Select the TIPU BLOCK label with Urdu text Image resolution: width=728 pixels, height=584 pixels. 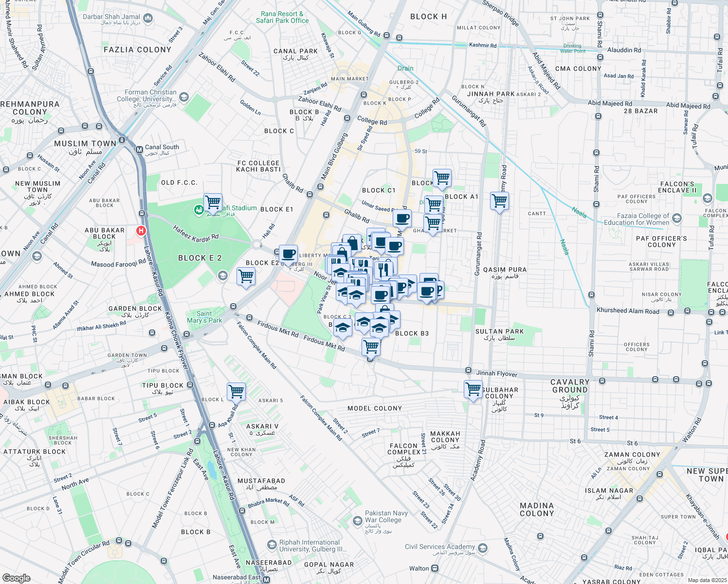tap(163, 388)
